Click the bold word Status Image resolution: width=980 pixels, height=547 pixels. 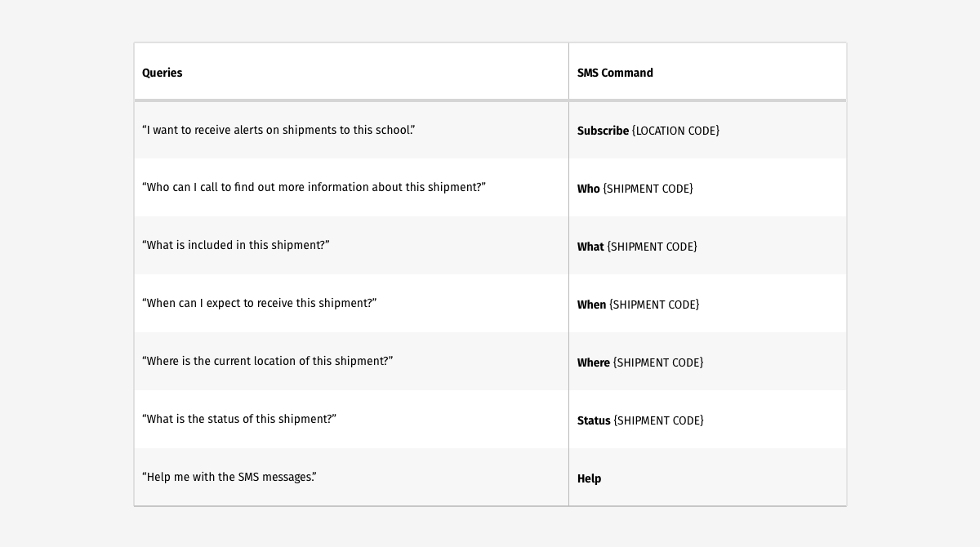point(594,420)
